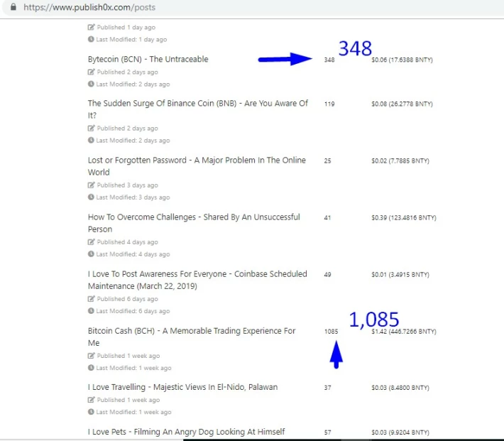Click the edit icon beside Published 1 day ago

pyautogui.click(x=92, y=27)
